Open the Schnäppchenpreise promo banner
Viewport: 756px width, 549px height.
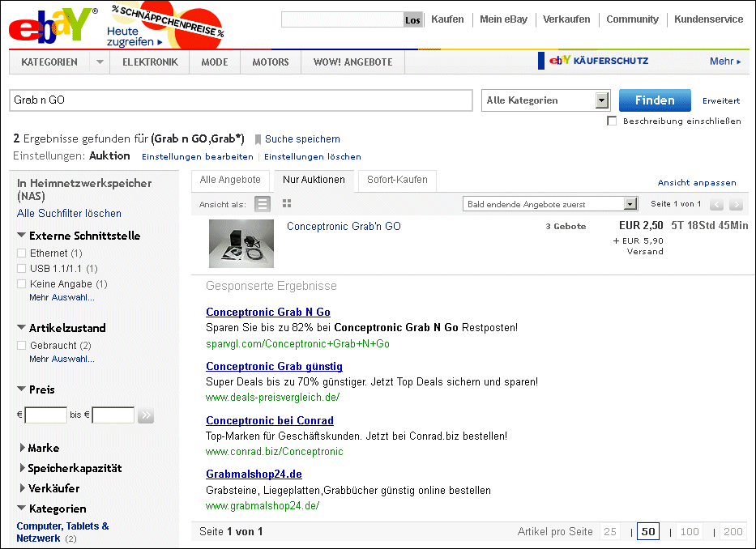point(165,26)
